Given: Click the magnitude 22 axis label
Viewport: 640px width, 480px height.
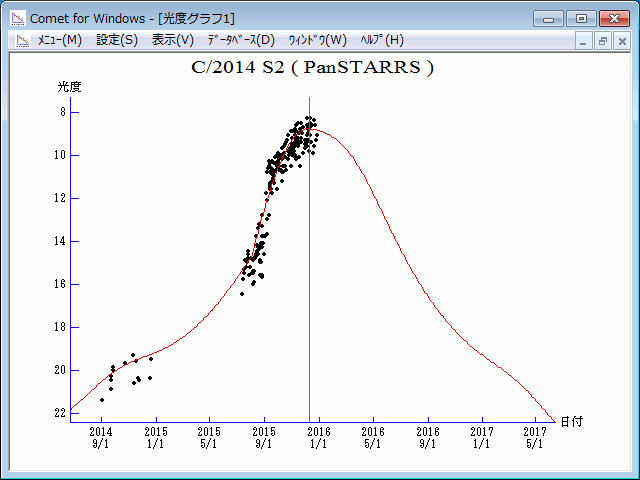Looking at the screenshot, I should click(x=60, y=413).
